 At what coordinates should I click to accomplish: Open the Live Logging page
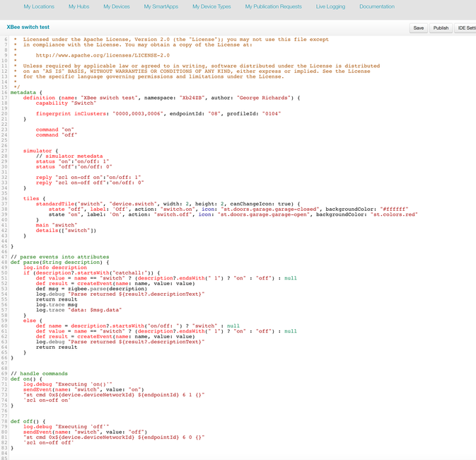330,6
